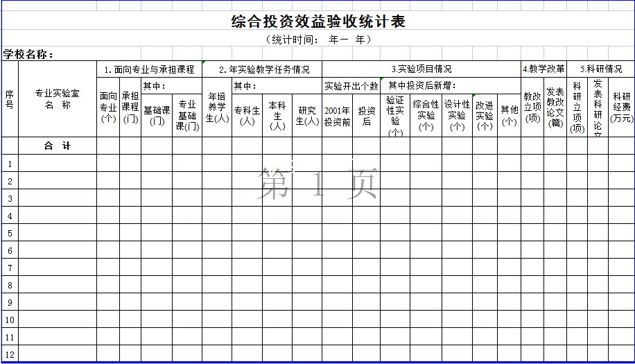Select the 5.科研情况 header cell
The width and height of the screenshot is (635, 364).
pos(600,69)
